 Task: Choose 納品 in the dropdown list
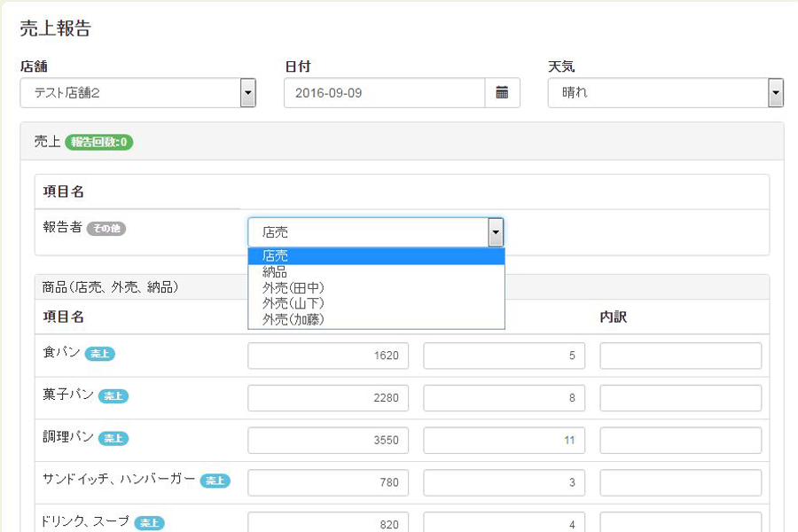(376, 272)
